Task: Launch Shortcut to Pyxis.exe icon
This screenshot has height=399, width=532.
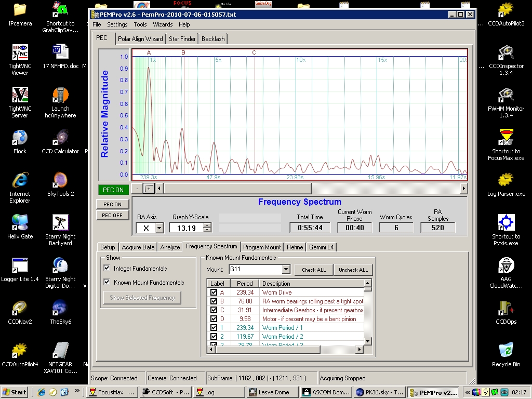Action: click(x=506, y=231)
